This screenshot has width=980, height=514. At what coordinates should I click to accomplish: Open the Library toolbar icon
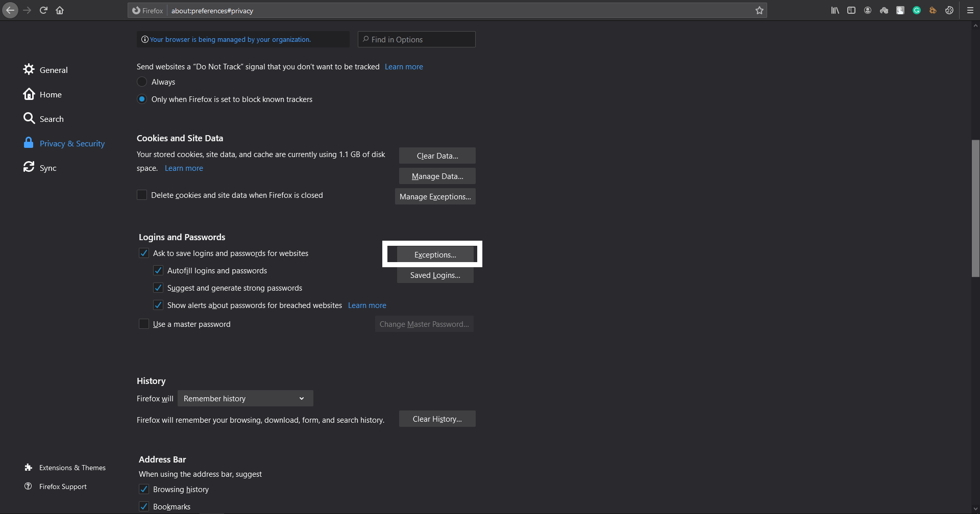(835, 10)
